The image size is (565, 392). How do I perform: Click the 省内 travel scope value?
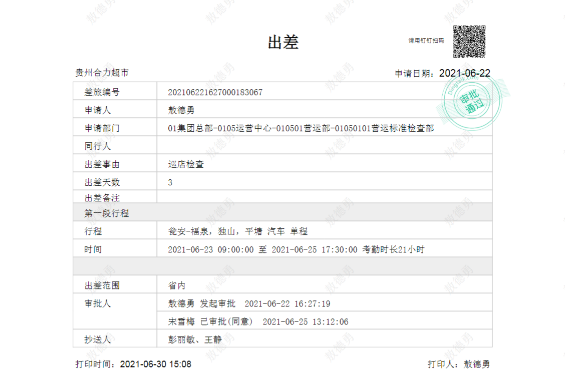pos(177,285)
